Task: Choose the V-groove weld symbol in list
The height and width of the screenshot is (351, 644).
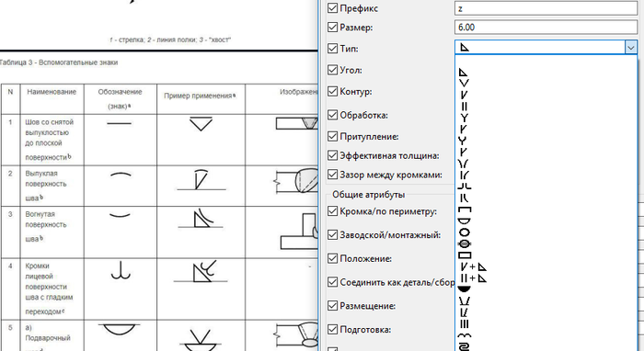Action: point(464,84)
